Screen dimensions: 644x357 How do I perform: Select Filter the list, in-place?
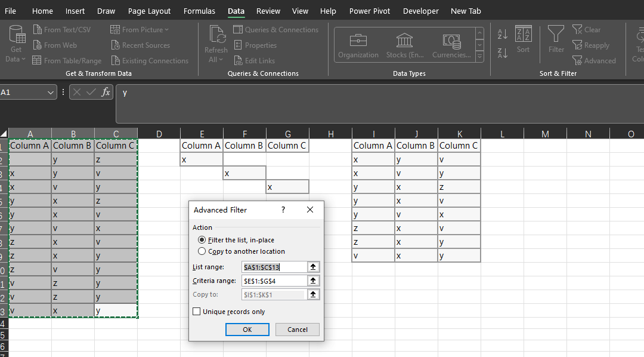(236, 240)
